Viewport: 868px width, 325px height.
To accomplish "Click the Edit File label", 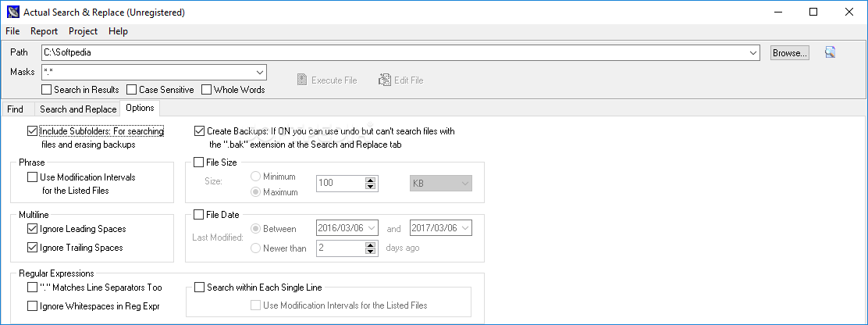I will (408, 80).
